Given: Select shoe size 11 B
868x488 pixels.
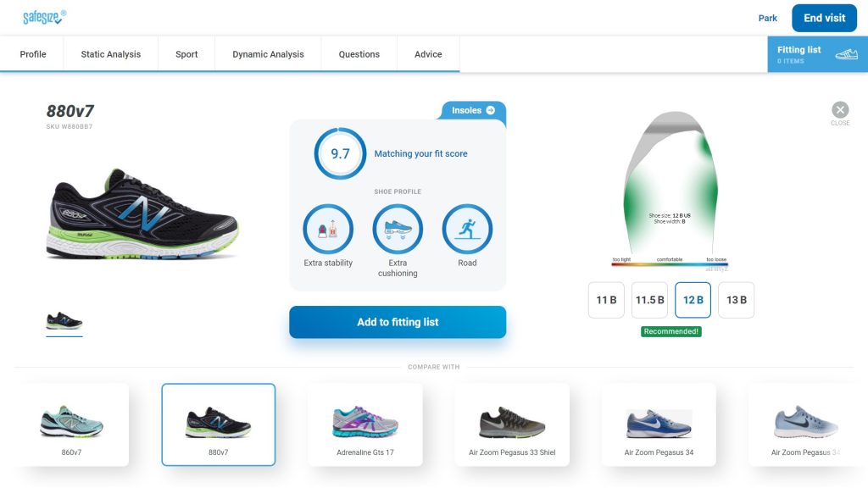Looking at the screenshot, I should pyautogui.click(x=606, y=300).
